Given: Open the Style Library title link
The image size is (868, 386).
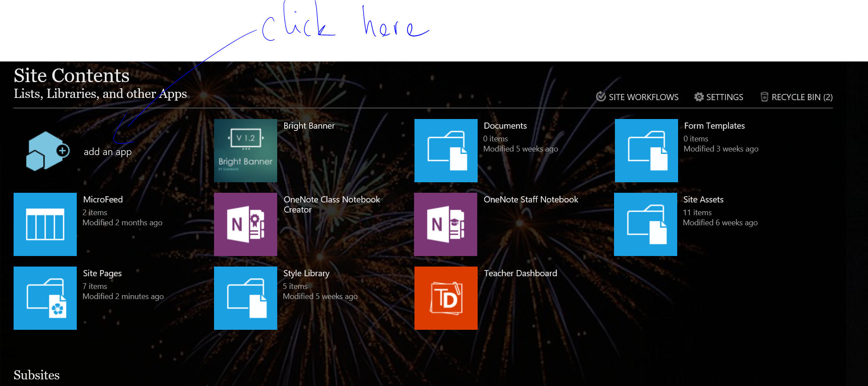Looking at the screenshot, I should 306,273.
